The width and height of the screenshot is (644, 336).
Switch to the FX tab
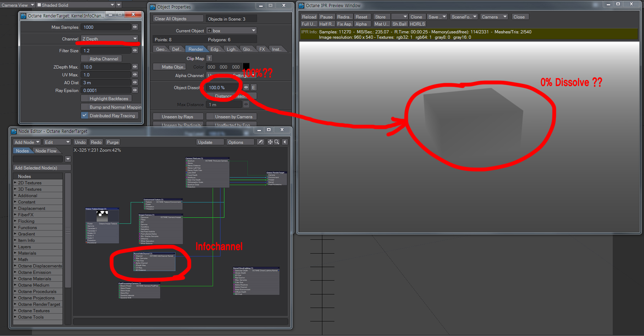262,49
